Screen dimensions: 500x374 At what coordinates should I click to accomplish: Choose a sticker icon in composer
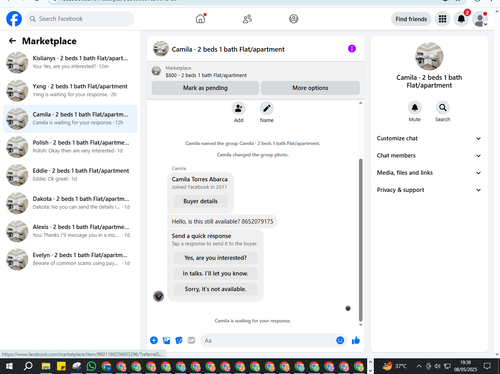point(179,340)
